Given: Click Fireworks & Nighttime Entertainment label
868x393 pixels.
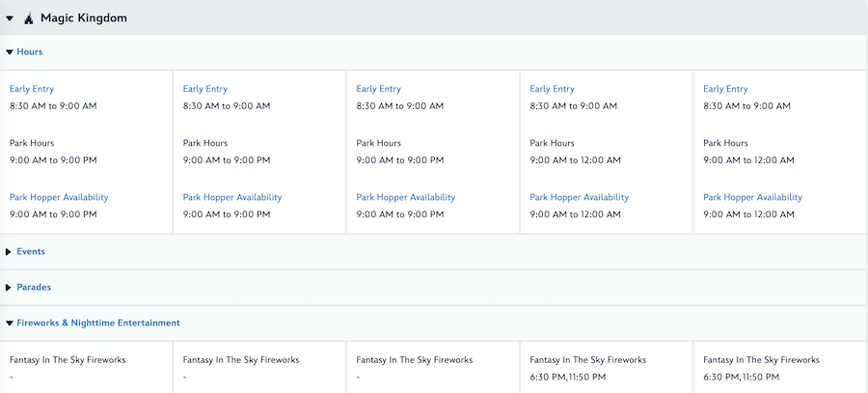Looking at the screenshot, I should click(x=98, y=323).
